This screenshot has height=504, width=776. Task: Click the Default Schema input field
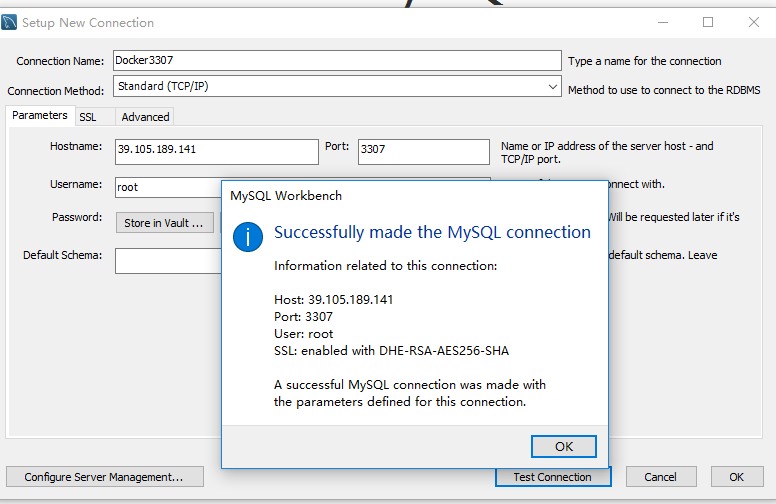point(168,260)
